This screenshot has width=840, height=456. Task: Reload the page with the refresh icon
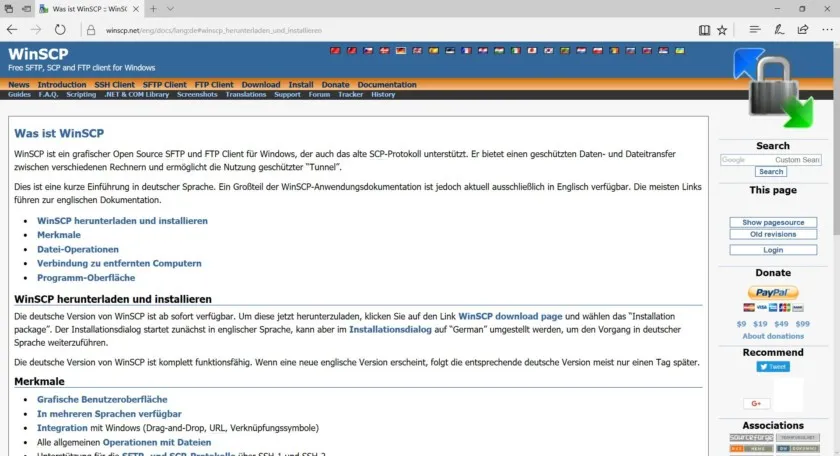(60, 30)
